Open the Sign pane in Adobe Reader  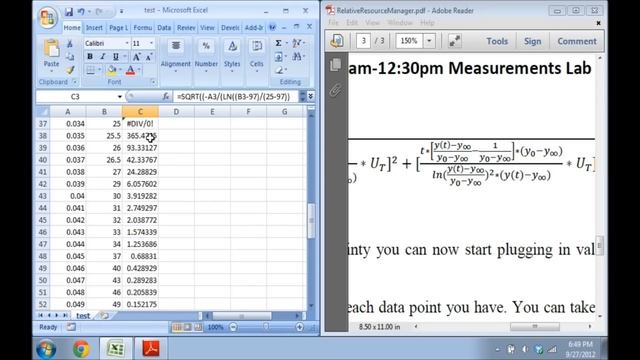(532, 41)
